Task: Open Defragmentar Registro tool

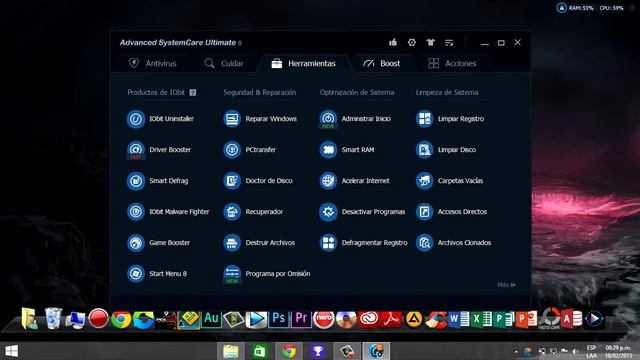Action: point(363,243)
